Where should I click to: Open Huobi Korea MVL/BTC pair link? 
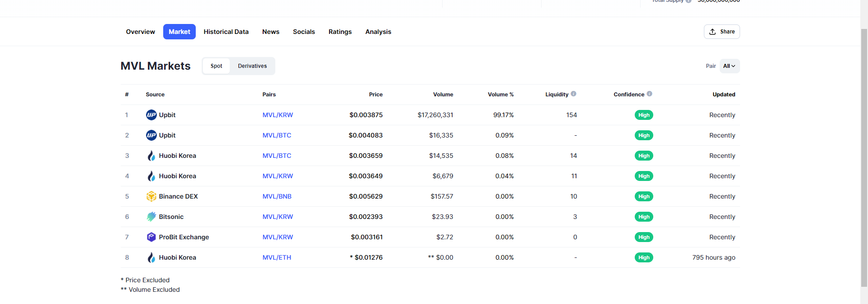[x=277, y=156]
